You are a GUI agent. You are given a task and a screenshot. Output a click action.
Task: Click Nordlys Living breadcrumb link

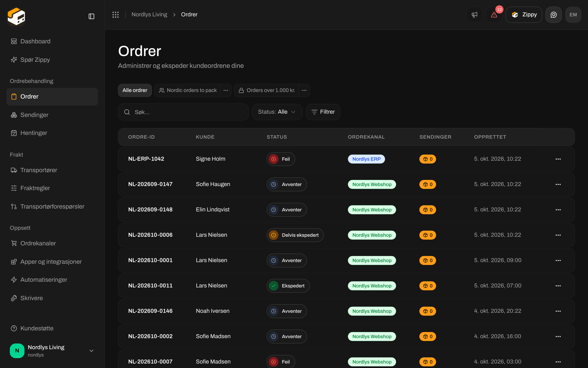149,15
